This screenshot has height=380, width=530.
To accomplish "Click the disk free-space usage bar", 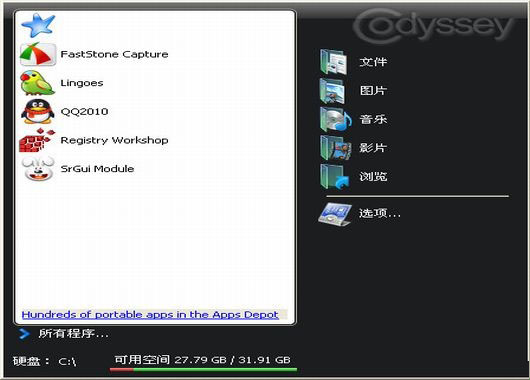I will tap(203, 370).
